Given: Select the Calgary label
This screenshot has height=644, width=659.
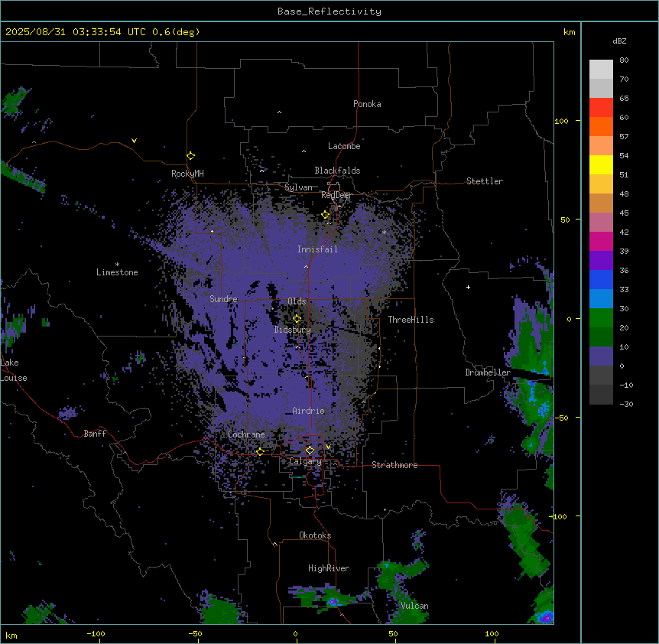Looking at the screenshot, I should coord(305,461).
